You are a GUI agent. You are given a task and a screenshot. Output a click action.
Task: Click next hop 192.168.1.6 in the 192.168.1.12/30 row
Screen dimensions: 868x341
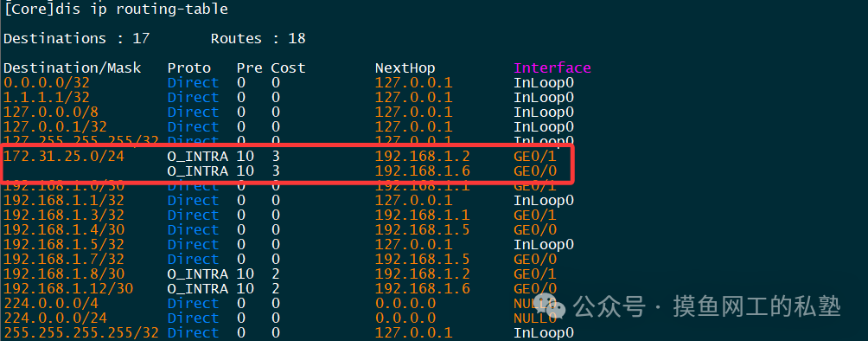click(423, 289)
